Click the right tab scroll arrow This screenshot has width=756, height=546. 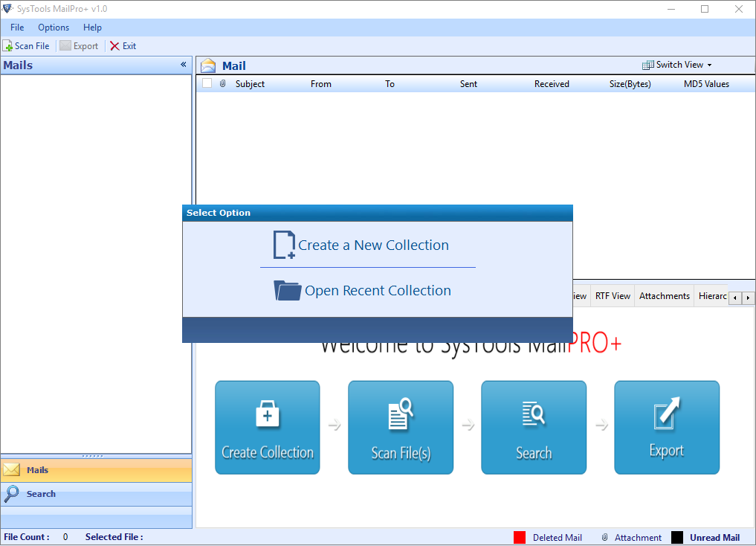pos(748,298)
